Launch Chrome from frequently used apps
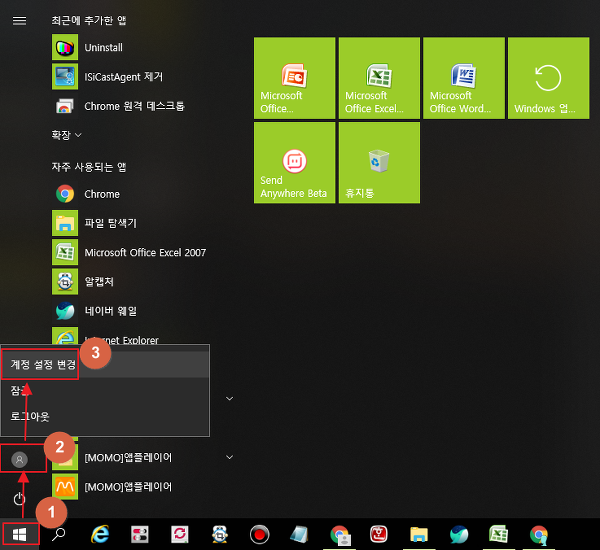The image size is (600, 550). tap(130, 194)
